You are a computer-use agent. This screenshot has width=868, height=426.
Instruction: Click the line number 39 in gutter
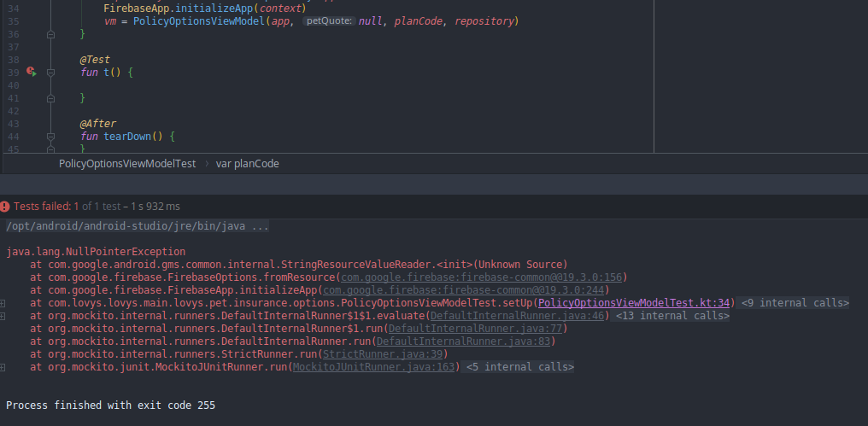tap(14, 73)
